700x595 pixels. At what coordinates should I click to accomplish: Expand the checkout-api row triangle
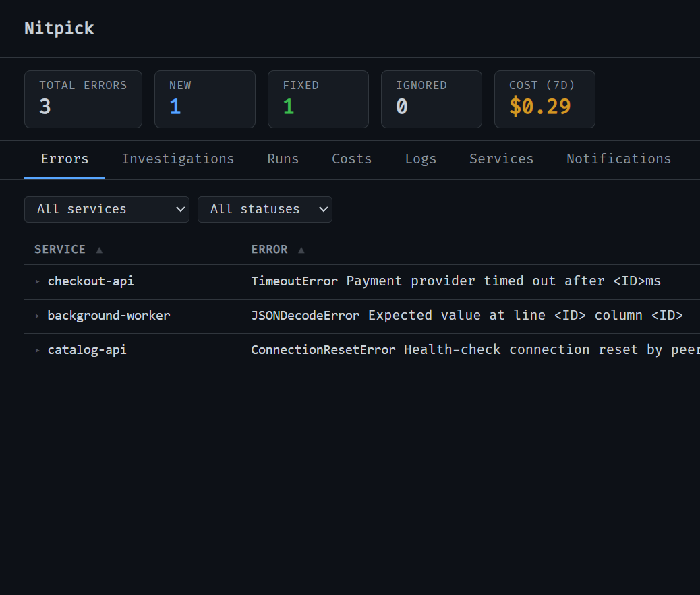[x=38, y=282]
